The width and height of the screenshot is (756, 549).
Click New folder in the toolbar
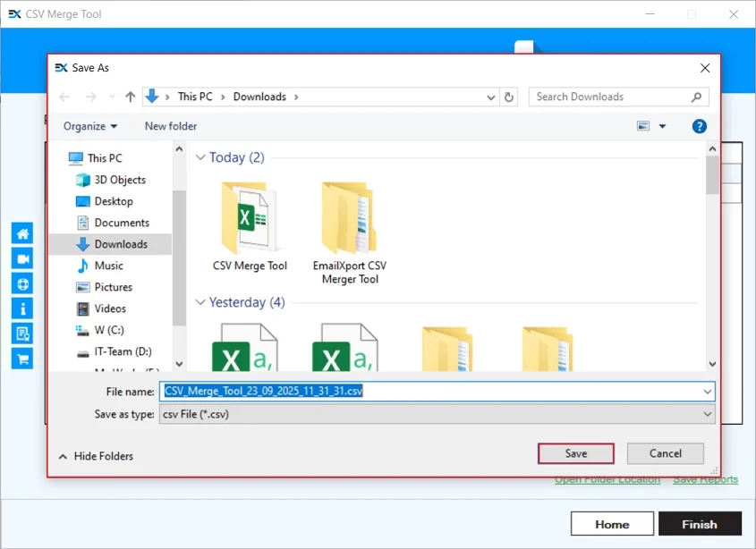170,126
